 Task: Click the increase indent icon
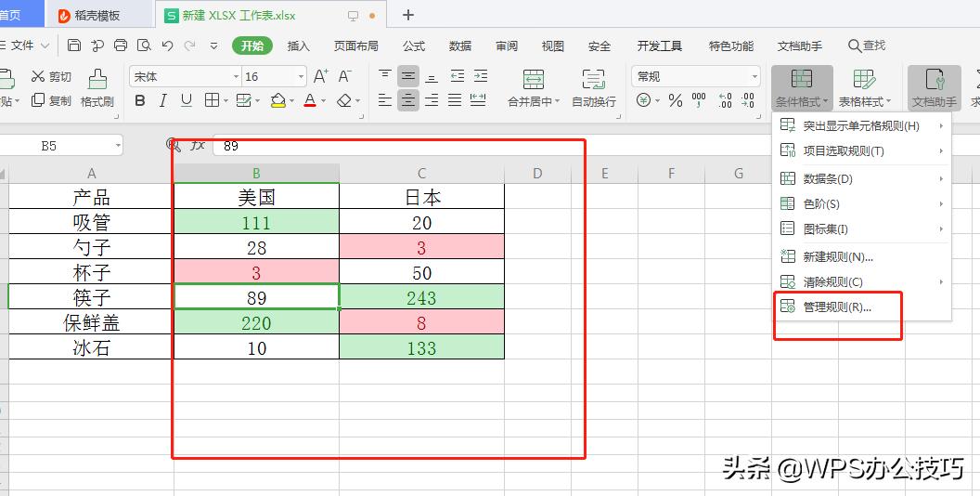click(x=481, y=76)
